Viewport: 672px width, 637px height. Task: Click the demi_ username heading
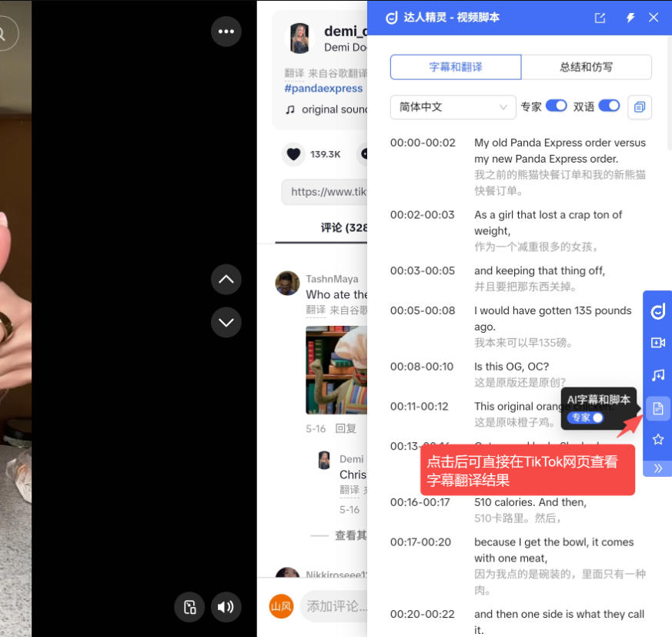click(x=346, y=32)
